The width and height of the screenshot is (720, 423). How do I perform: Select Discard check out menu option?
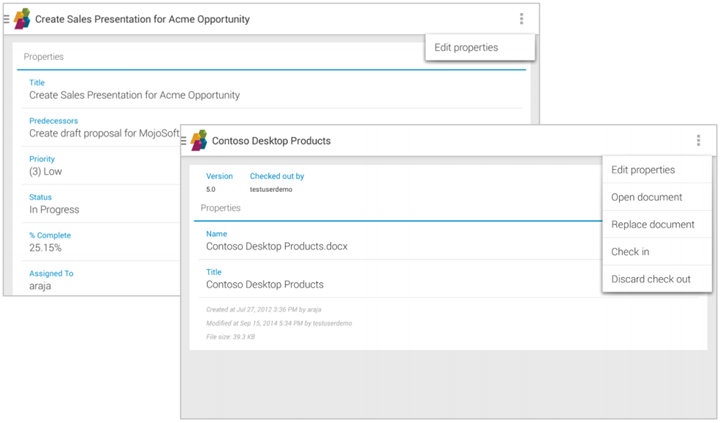(650, 279)
